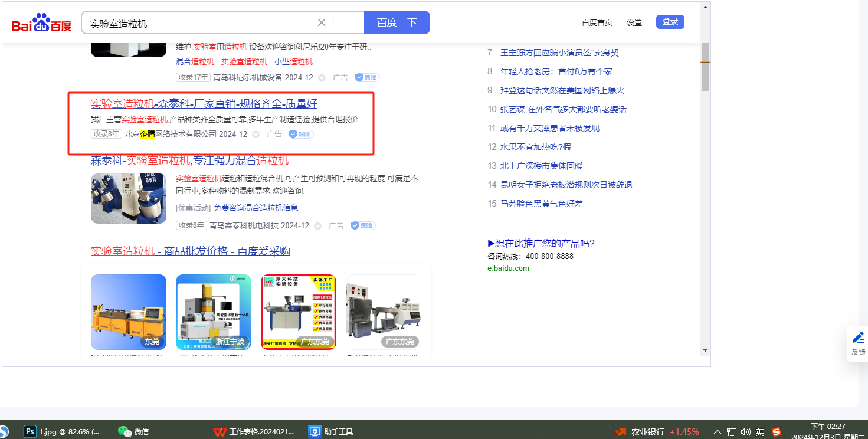Open the red 实验室造粒机 sub-link
Image resolution: width=868 pixels, height=439 pixels.
[244, 61]
